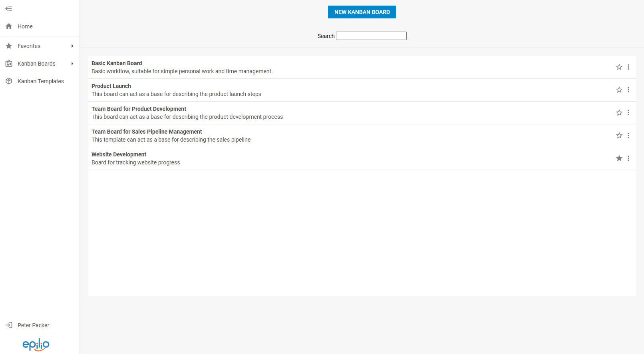Open the Product Launch board

(x=111, y=86)
